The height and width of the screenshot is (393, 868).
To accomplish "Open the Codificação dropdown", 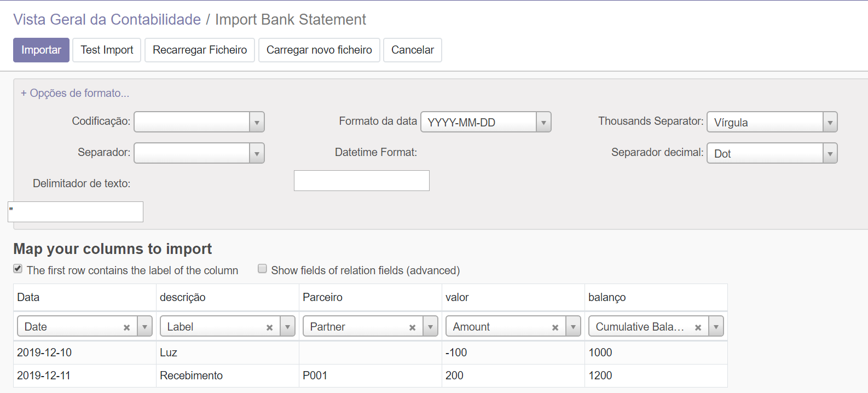I will point(257,122).
